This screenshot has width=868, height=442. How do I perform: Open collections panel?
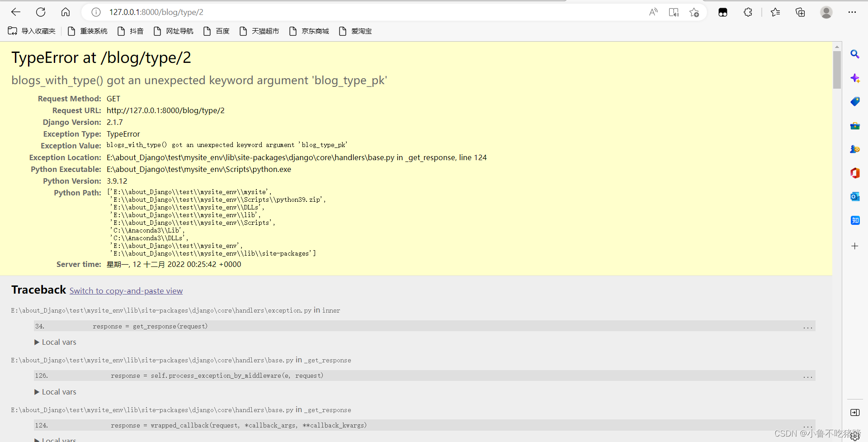click(800, 12)
